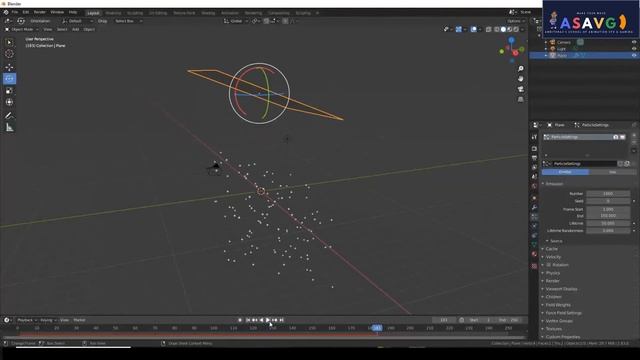Open the Texture properties tab
This screenshot has width=640, height=360.
[534, 266]
